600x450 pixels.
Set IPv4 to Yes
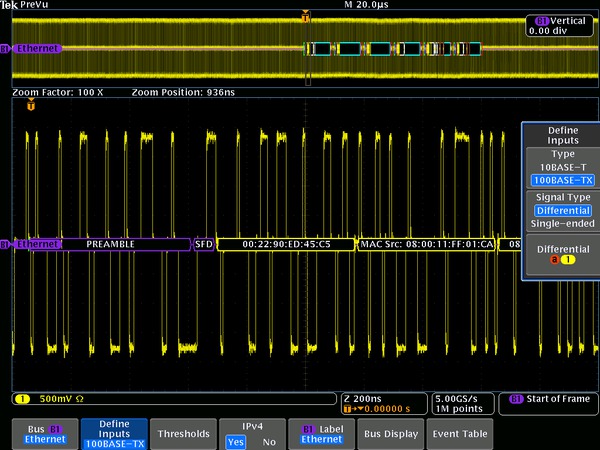pyautogui.click(x=236, y=441)
